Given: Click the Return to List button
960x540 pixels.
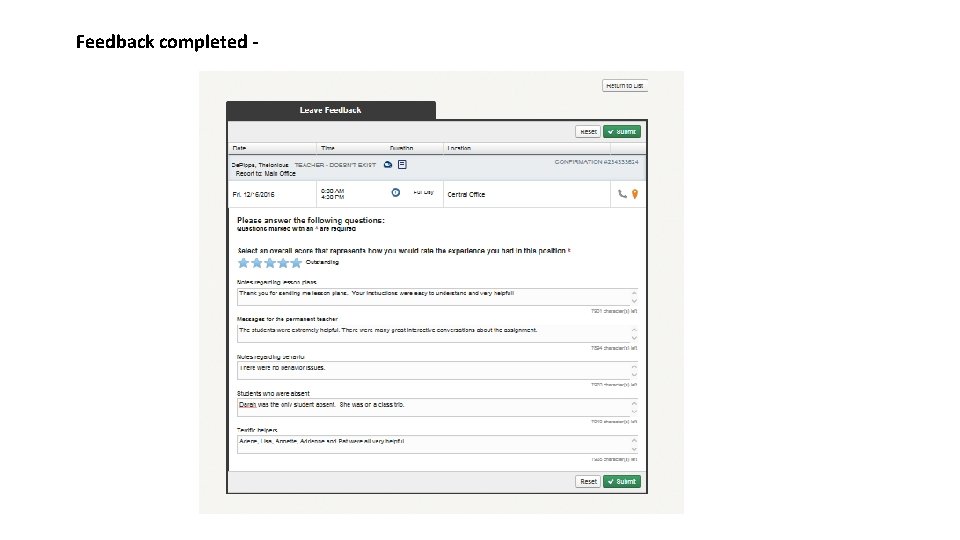Looking at the screenshot, I should pos(624,86).
